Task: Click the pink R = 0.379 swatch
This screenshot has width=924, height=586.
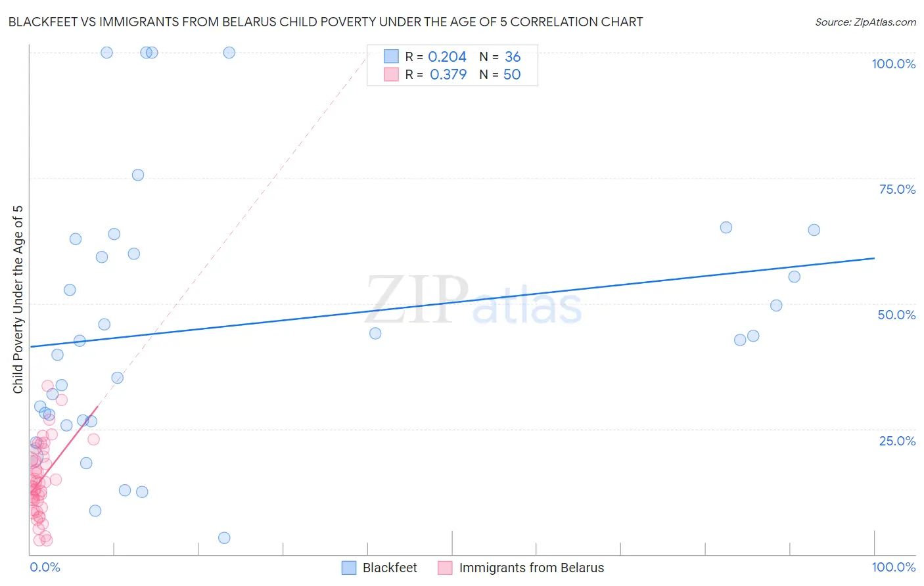Action: (392, 74)
